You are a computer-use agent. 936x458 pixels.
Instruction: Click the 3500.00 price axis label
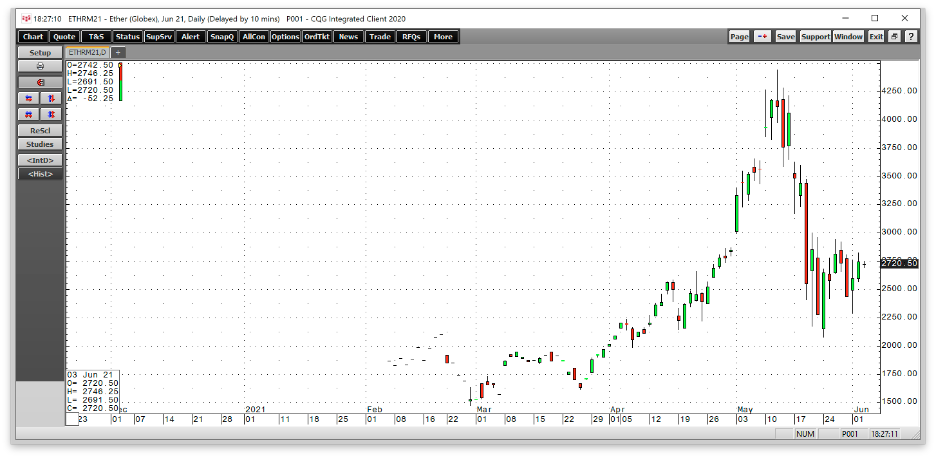[x=901, y=176]
